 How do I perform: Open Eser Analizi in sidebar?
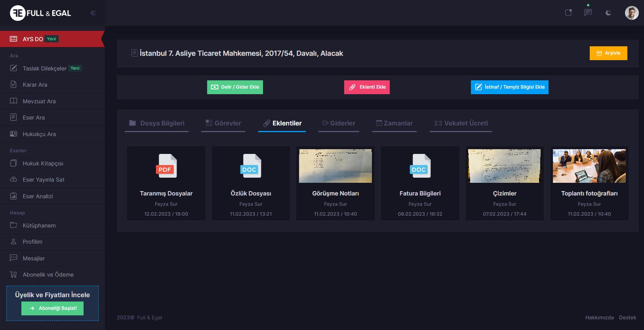click(38, 196)
